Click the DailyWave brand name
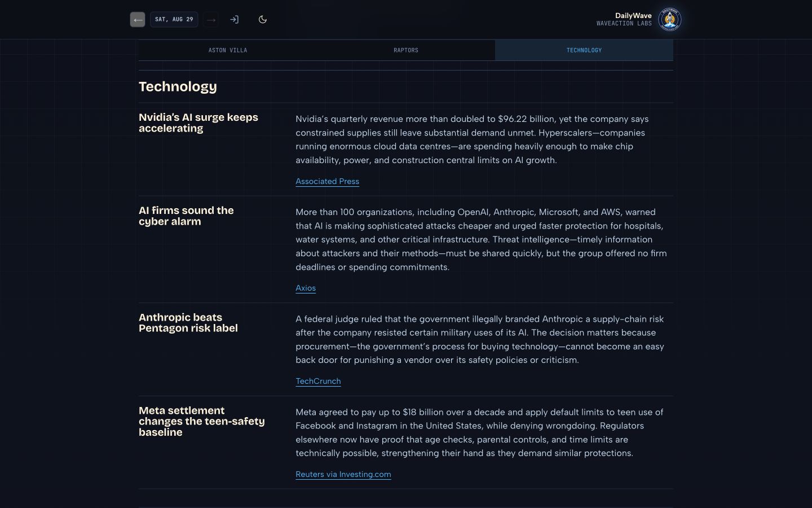This screenshot has height=508, width=812. coord(633,16)
